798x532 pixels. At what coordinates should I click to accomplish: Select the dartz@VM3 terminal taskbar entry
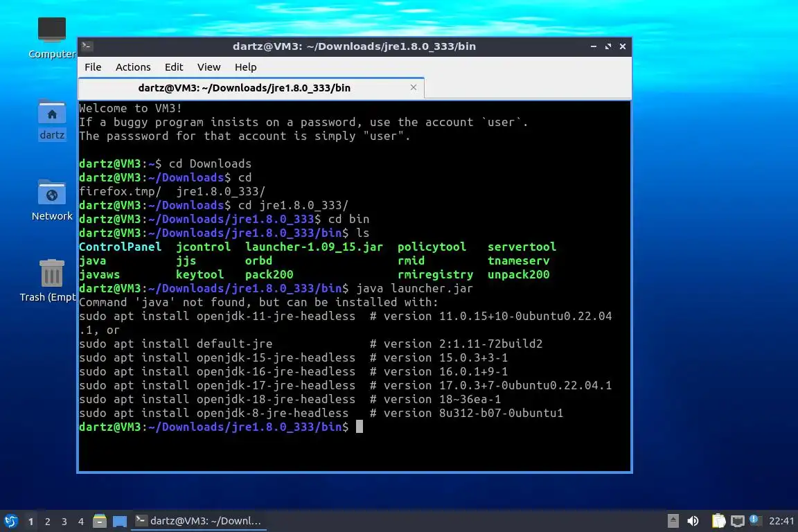click(x=199, y=521)
